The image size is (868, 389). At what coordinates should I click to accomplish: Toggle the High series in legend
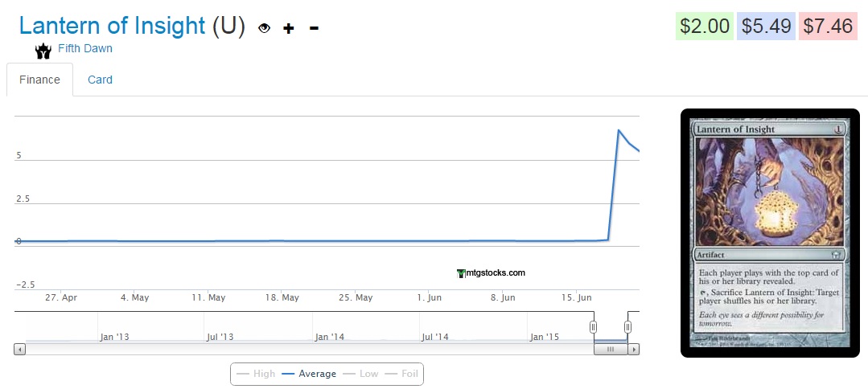(256, 374)
